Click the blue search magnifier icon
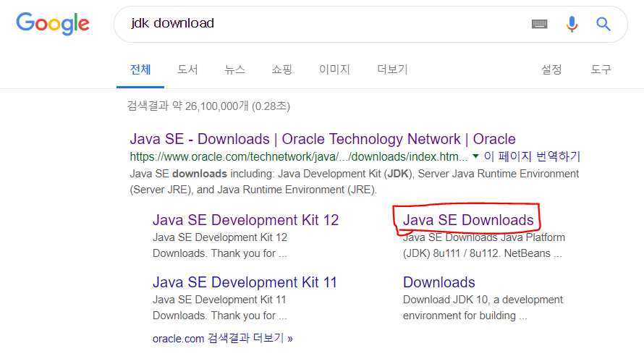644x359 pixels. tap(603, 24)
